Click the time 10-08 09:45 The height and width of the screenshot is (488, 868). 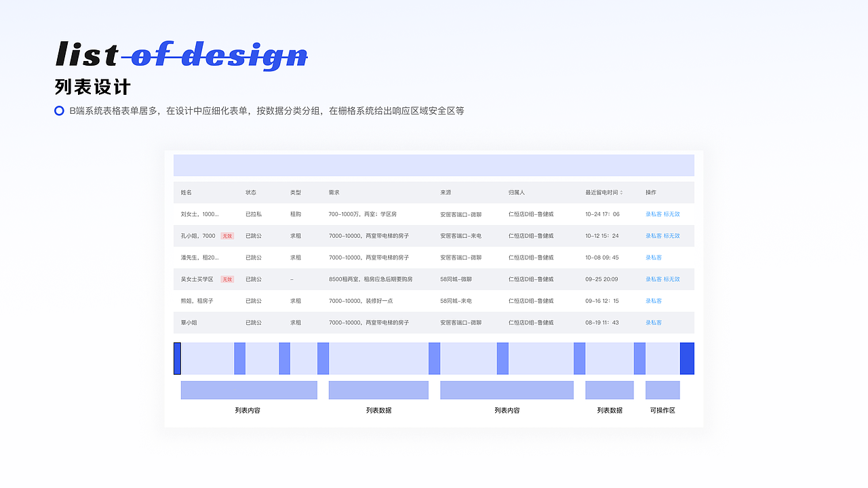(602, 258)
